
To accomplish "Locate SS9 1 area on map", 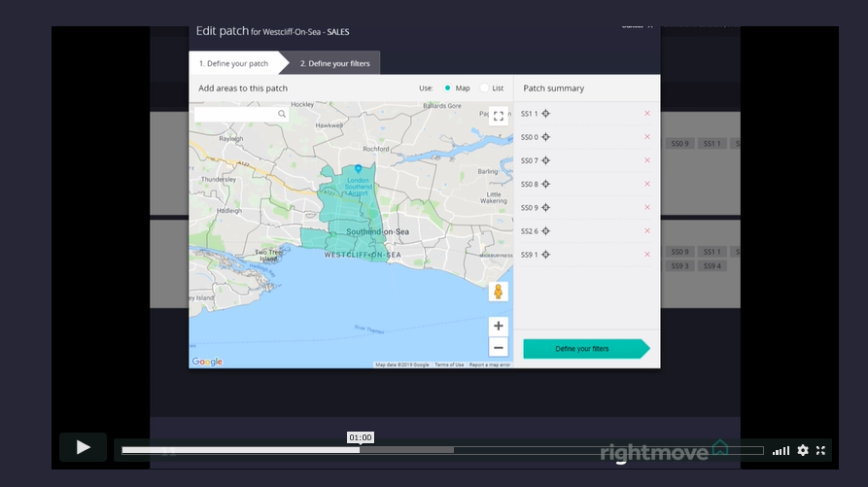I will [546, 255].
